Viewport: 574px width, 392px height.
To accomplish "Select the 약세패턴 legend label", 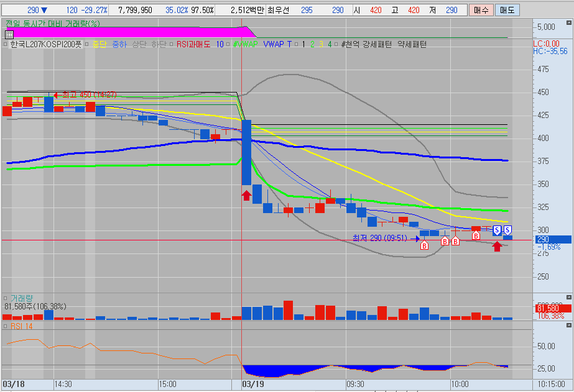I will click(412, 44).
